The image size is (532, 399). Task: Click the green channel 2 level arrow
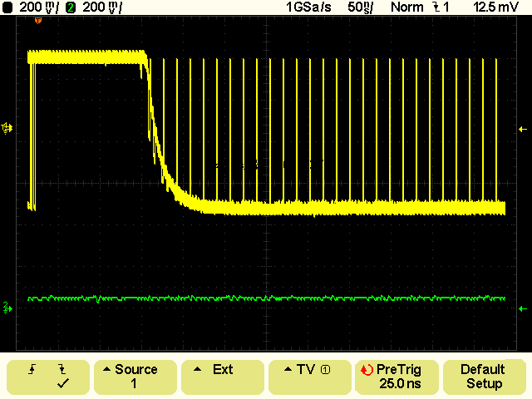523,308
